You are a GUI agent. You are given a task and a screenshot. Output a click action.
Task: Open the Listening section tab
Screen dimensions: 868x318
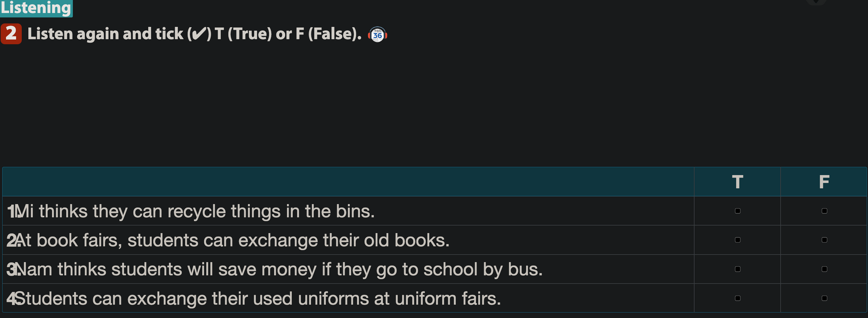coord(36,8)
